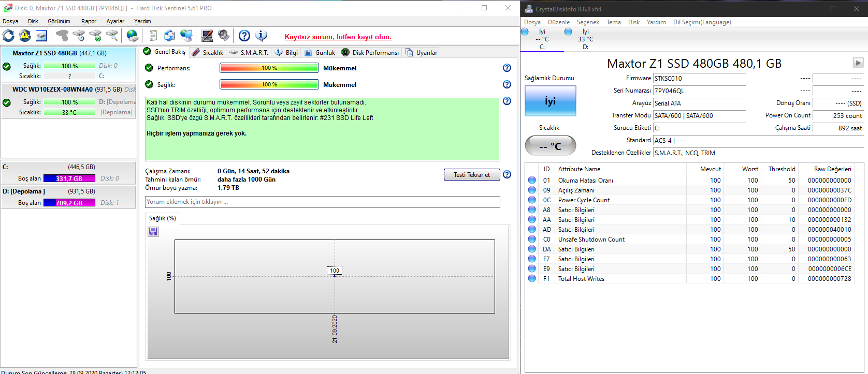Click the Firmware field STKSC010
Screen dimensions: 868x374
699,79
